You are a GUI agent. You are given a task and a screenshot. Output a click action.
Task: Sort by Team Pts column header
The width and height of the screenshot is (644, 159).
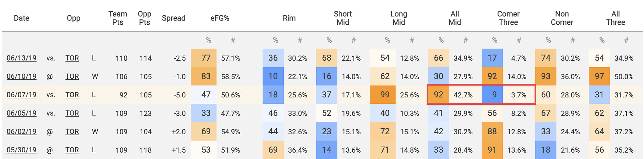click(118, 18)
